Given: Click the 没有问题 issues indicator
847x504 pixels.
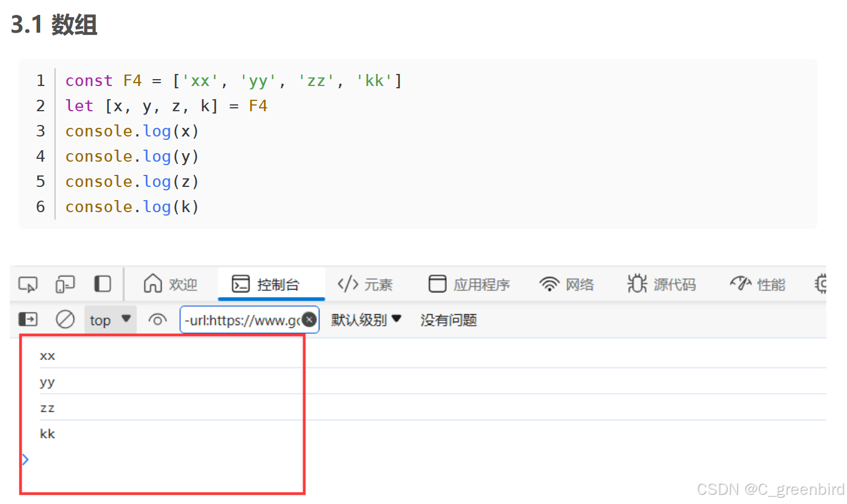Looking at the screenshot, I should tap(448, 320).
